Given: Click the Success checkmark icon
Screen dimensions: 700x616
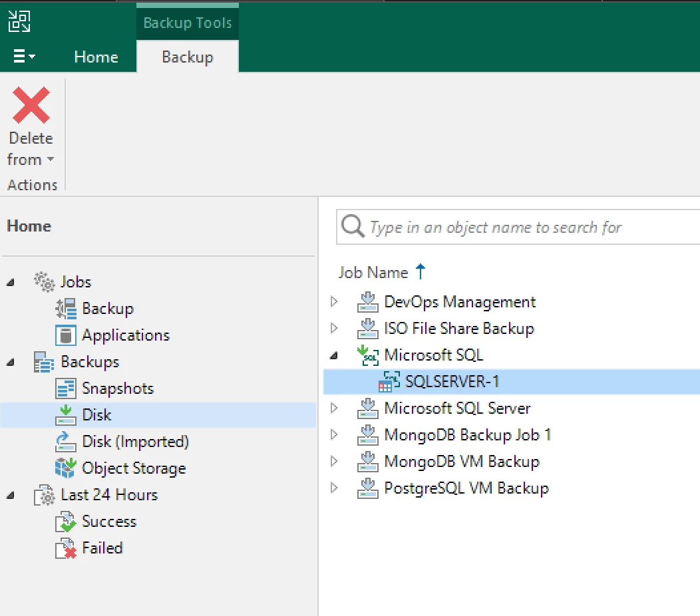Looking at the screenshot, I should (x=66, y=522).
